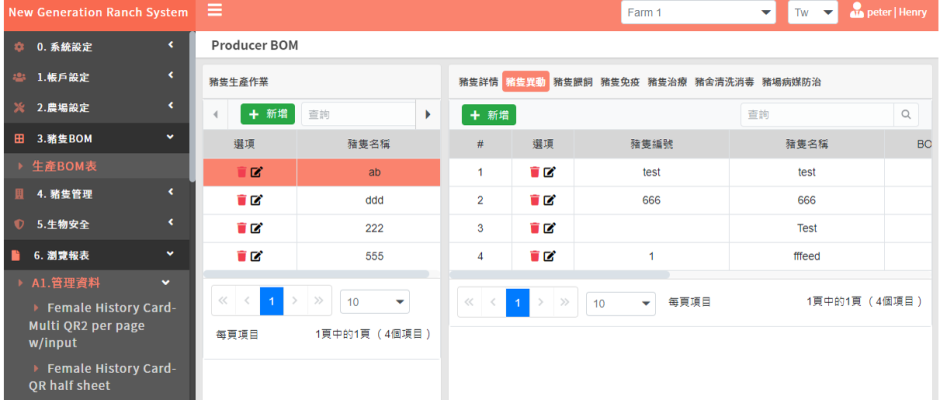Edit the 'test' row numbered 1
Screen dimensions: 940x400
click(550, 172)
